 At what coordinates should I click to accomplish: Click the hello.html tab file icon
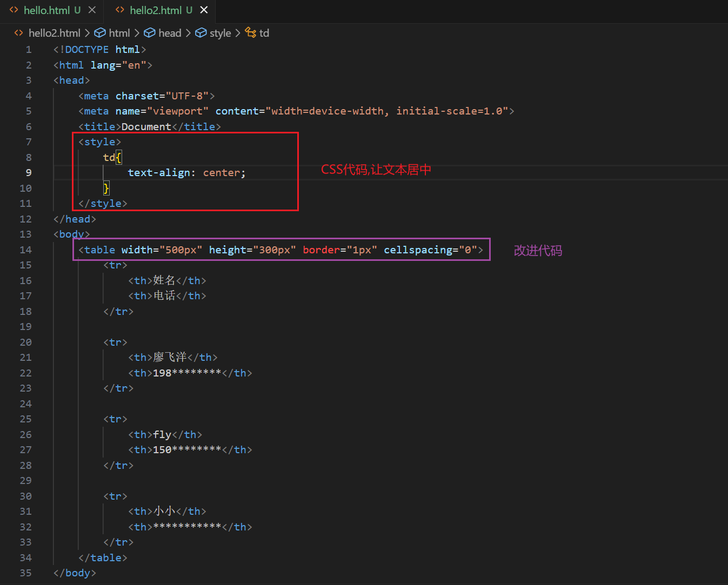pyautogui.click(x=14, y=10)
